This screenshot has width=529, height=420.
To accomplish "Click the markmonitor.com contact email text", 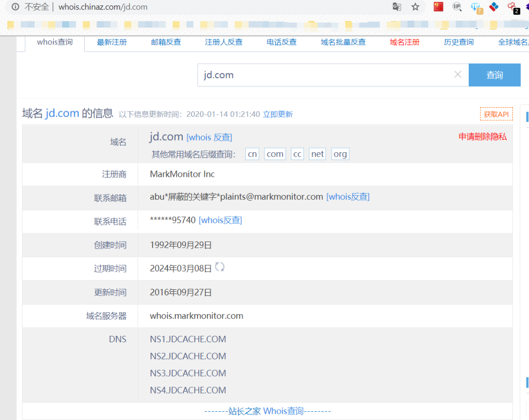I will (237, 197).
